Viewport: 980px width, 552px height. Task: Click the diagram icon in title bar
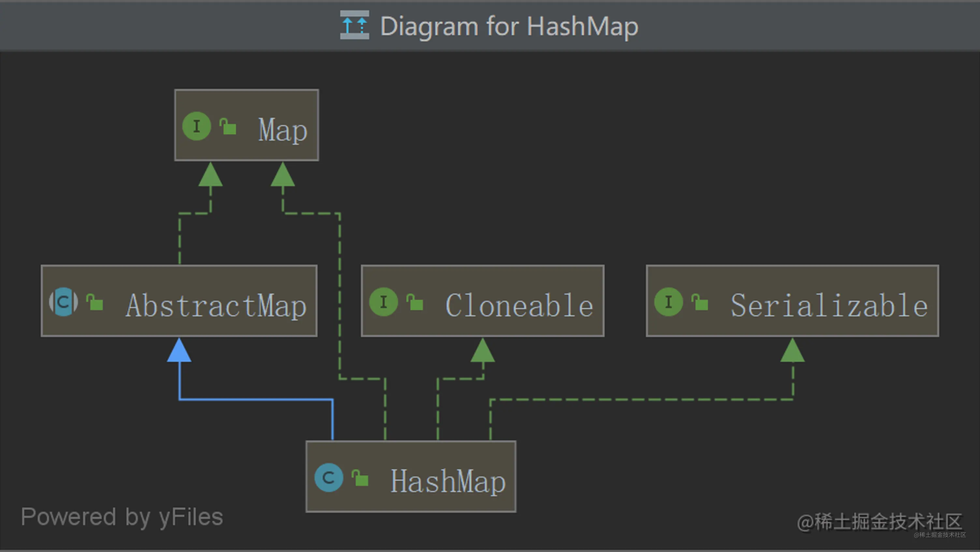coord(354,25)
